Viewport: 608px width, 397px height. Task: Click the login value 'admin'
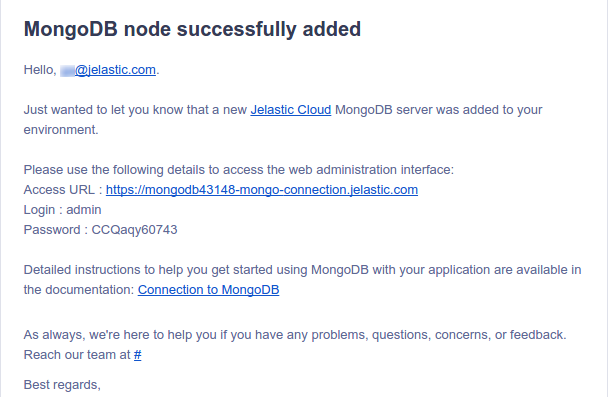[84, 210]
